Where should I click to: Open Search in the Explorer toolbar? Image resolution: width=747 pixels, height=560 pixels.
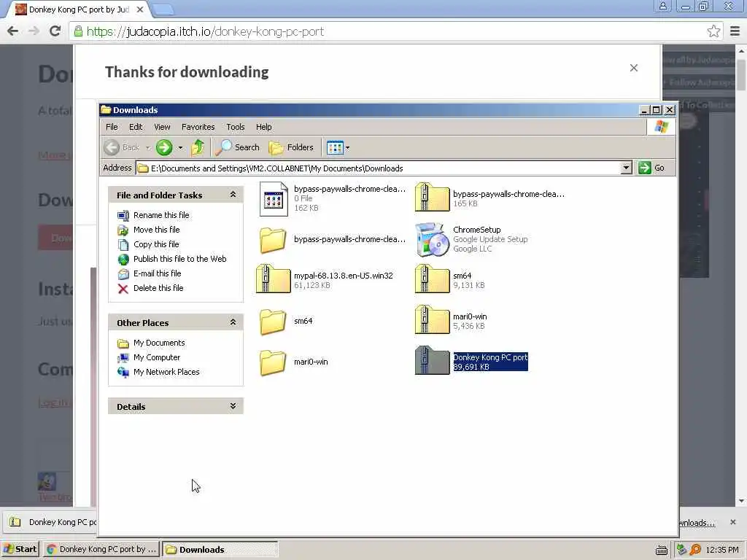[237, 147]
